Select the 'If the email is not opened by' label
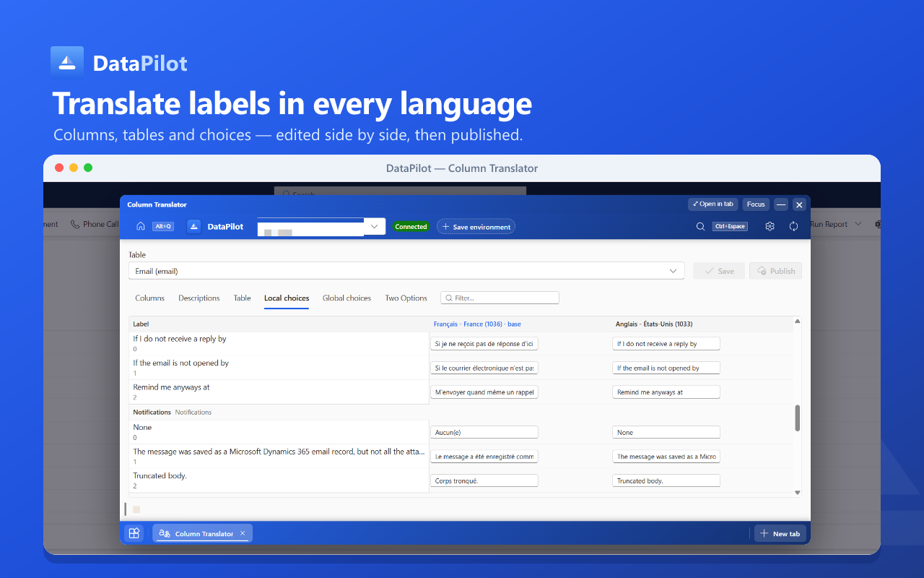Screen dimensions: 924x578 (180, 363)
